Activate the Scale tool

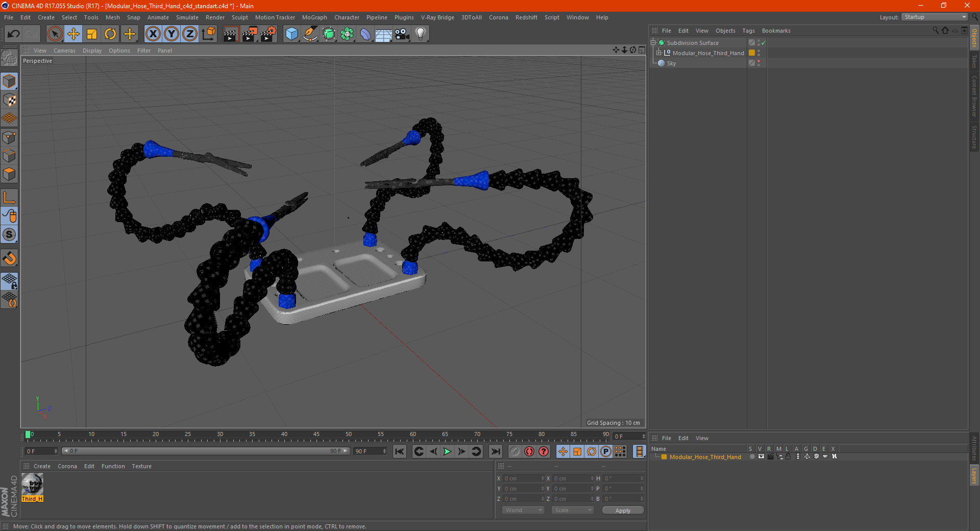pyautogui.click(x=92, y=34)
